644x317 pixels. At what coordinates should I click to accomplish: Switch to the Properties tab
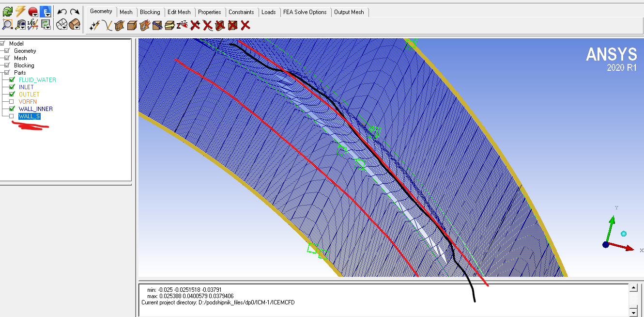(210, 12)
